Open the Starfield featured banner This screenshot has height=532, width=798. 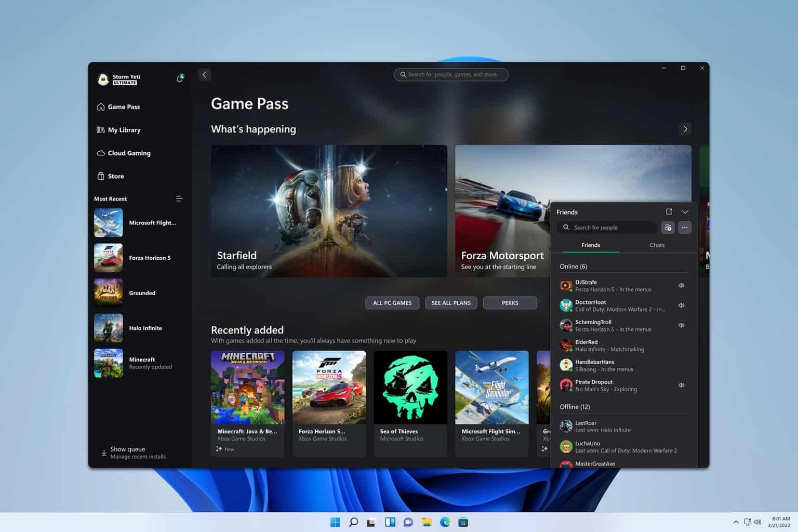coord(329,211)
